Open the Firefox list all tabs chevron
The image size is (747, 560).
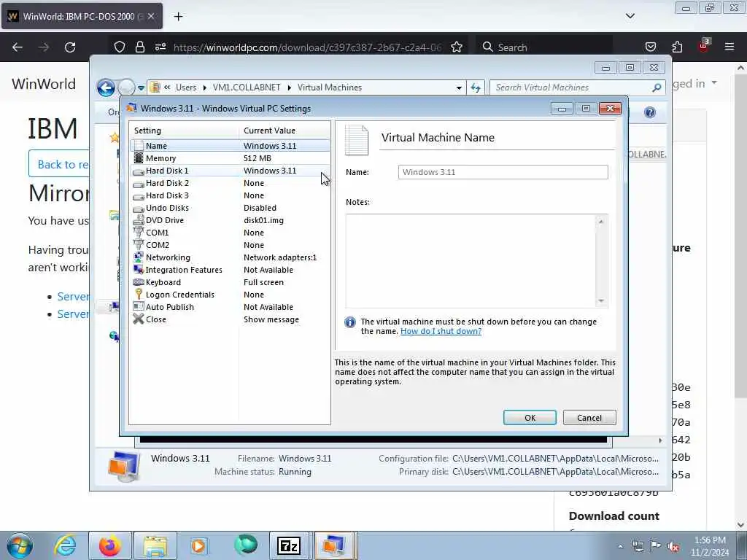tap(630, 16)
